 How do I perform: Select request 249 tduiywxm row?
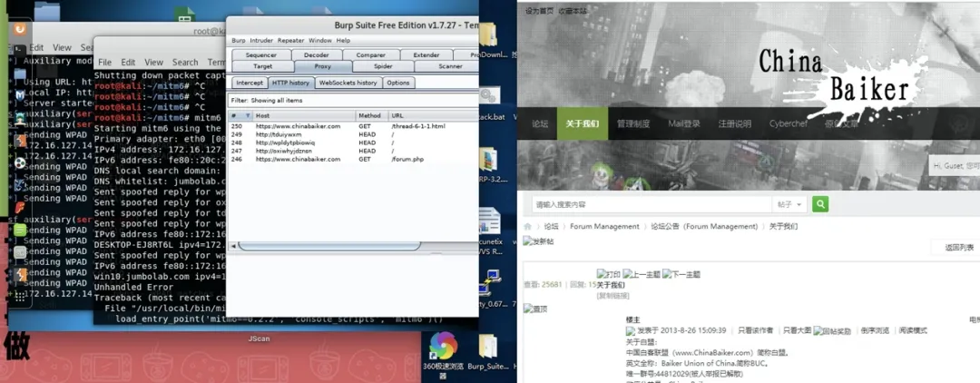click(x=354, y=134)
